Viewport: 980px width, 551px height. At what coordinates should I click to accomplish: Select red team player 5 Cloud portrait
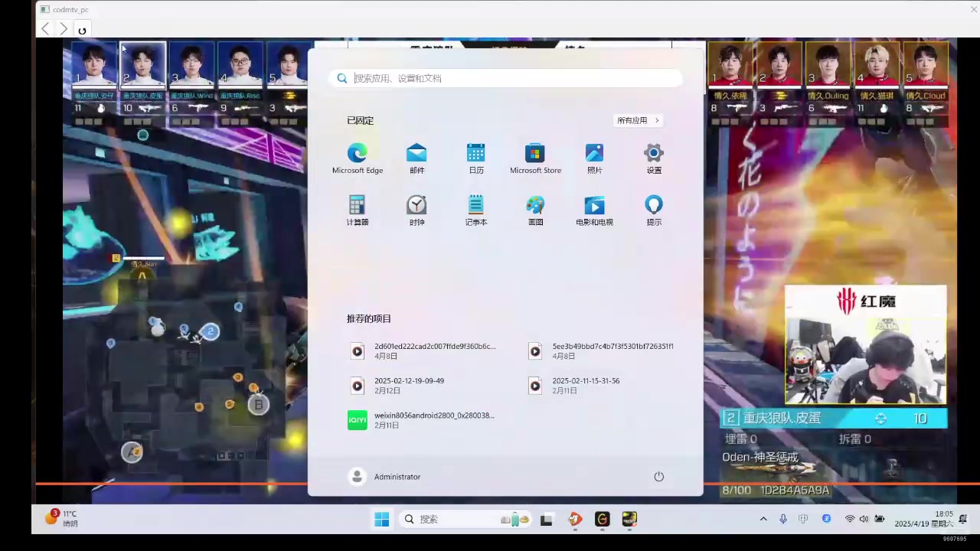[x=925, y=65]
